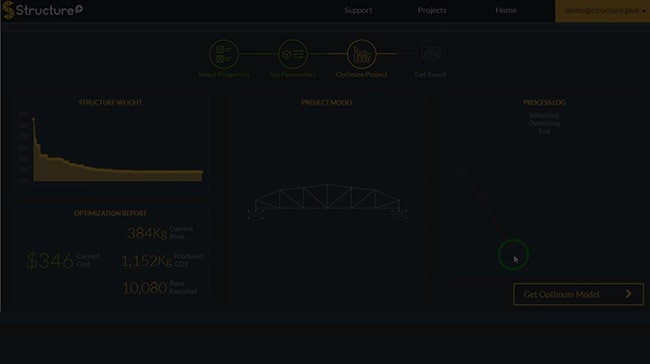The image size is (650, 364).
Task: Click the Project Model heading
Action: [x=327, y=102]
